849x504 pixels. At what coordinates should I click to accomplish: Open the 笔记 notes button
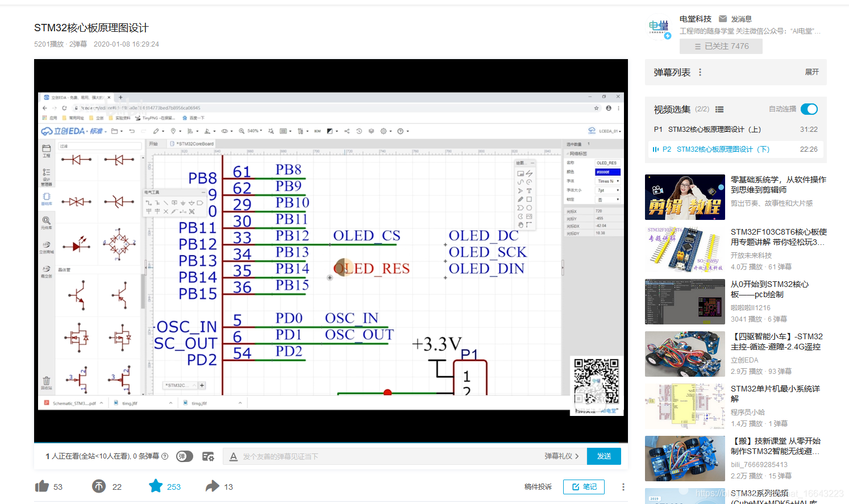click(x=584, y=487)
